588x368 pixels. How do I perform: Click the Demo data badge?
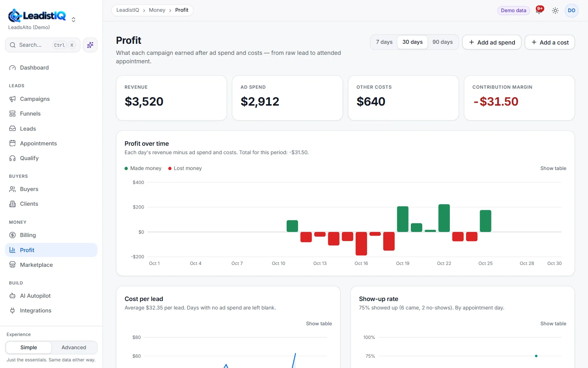point(513,11)
